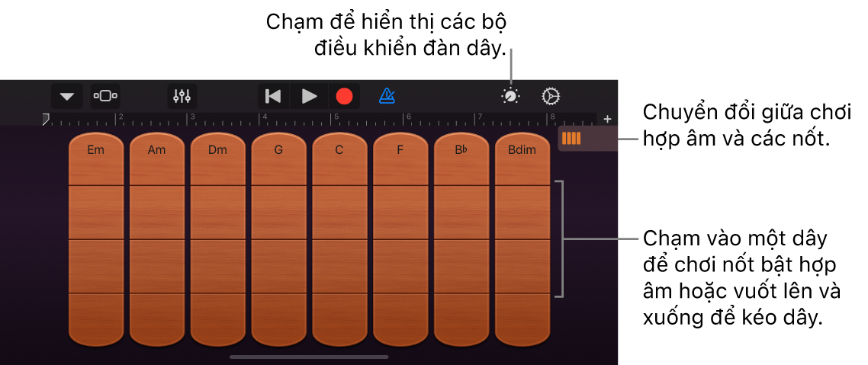Tap the Em chord strip

[x=96, y=239]
